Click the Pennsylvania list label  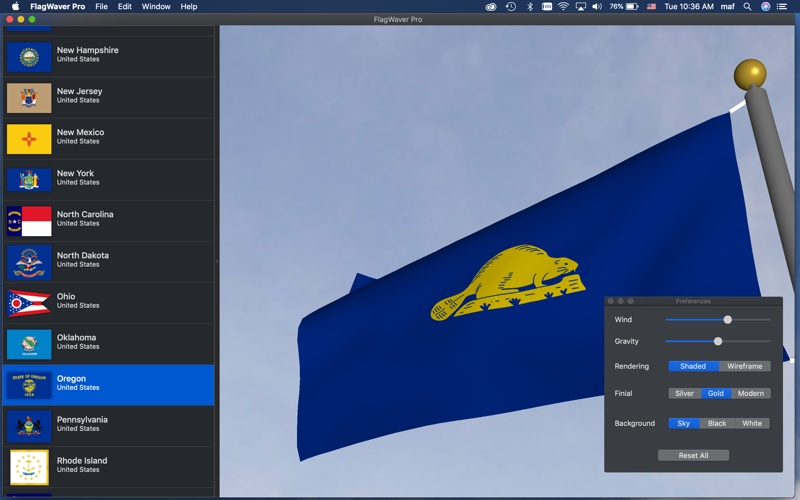pos(82,419)
